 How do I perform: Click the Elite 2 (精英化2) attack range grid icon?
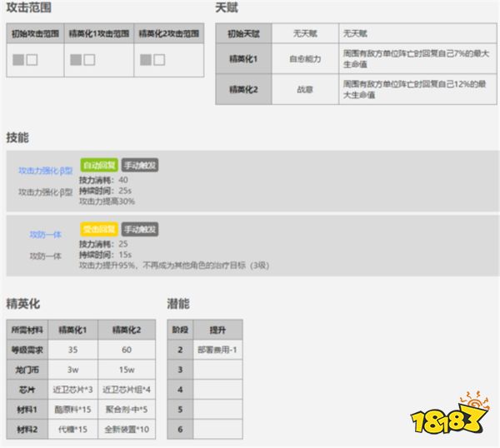click(x=152, y=60)
